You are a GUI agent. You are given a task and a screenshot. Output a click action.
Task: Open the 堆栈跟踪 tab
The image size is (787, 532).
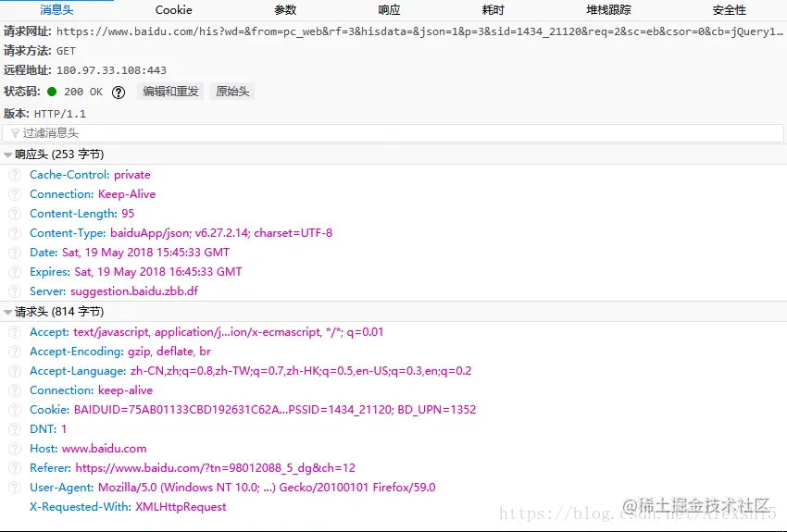pyautogui.click(x=609, y=9)
